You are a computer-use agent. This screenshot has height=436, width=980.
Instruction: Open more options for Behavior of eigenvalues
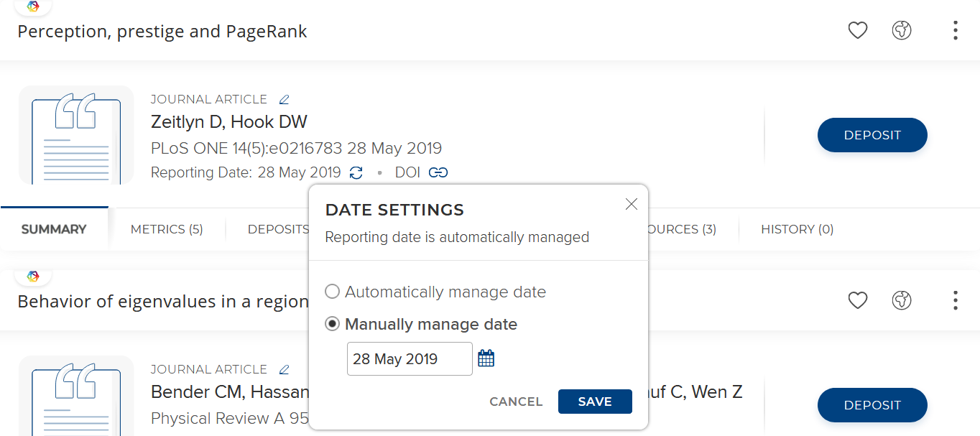955,300
